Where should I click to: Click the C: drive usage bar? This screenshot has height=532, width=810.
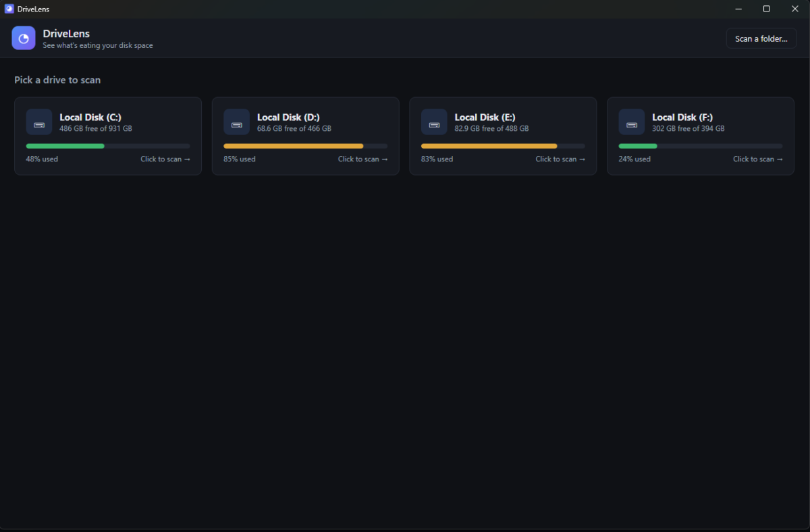pos(108,146)
